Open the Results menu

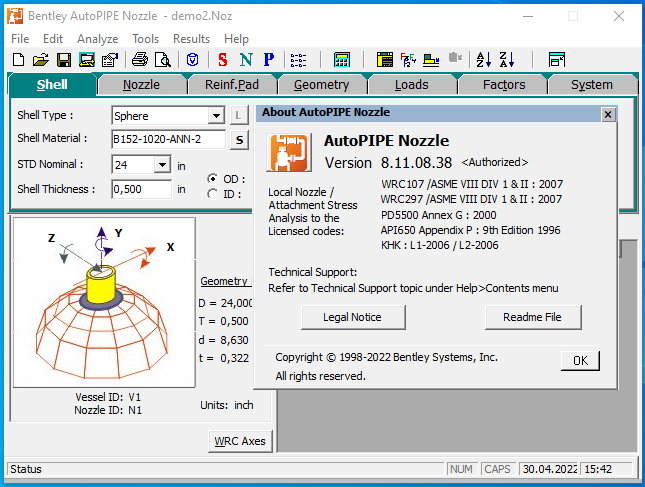191,39
